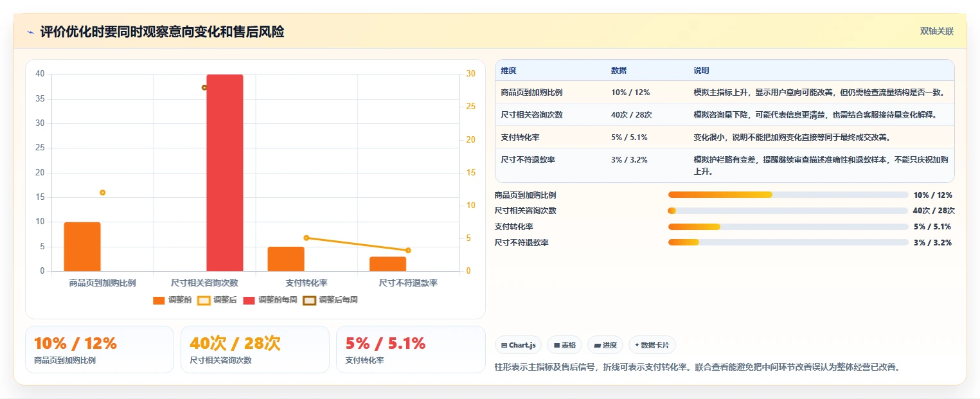Click the 商品页到加购比例 x-axis label
Screen dimensions: 980x399
[x=102, y=283]
